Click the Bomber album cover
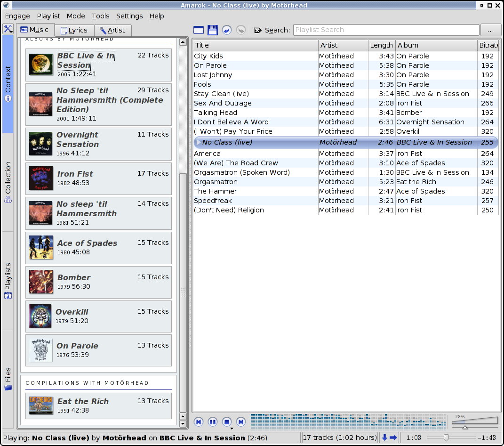Image resolution: width=504 pixels, height=446 pixels. tap(41, 282)
